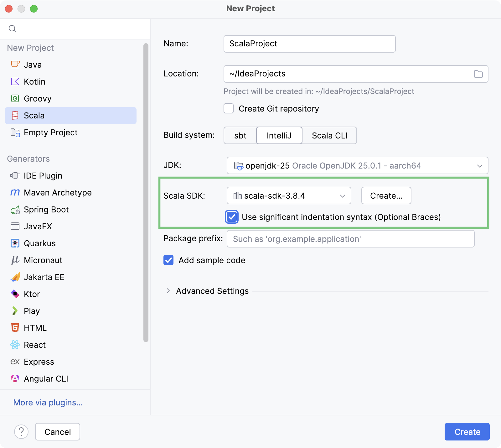Click the IDE Plugin plug icon
Screen dimensions: 501x448
tap(15, 175)
